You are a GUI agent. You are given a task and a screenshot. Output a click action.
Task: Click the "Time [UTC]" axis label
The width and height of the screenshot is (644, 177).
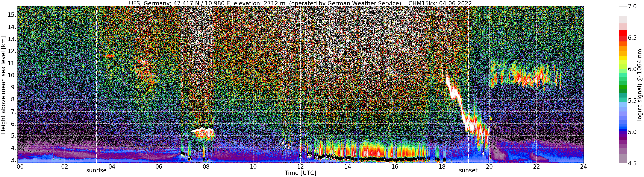(x=300, y=173)
